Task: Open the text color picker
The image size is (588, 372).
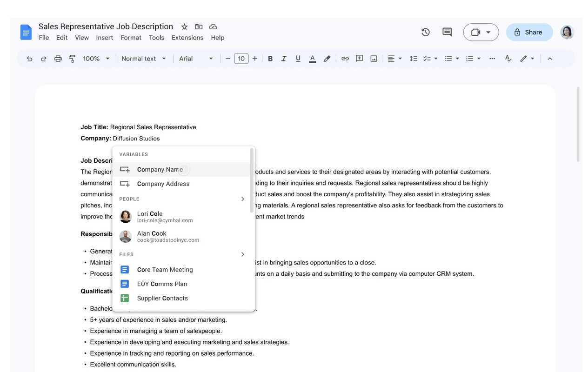Action: (313, 59)
